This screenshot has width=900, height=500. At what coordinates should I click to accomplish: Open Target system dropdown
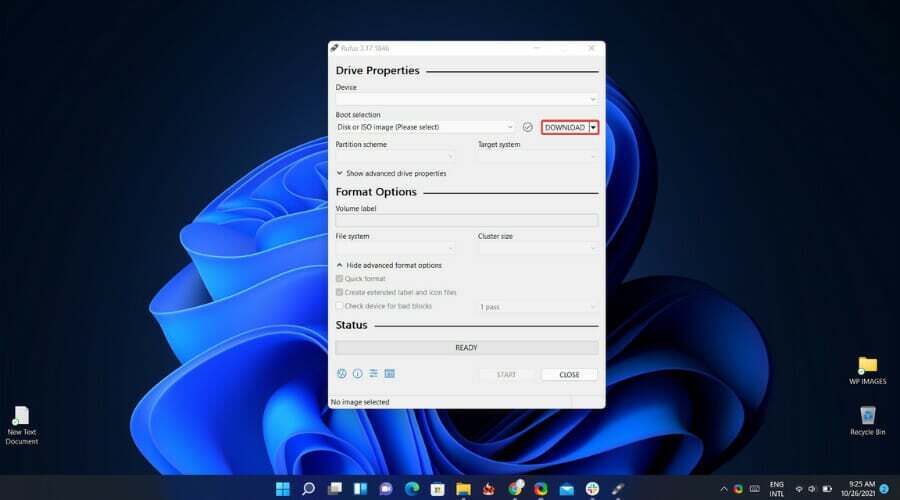[538, 156]
